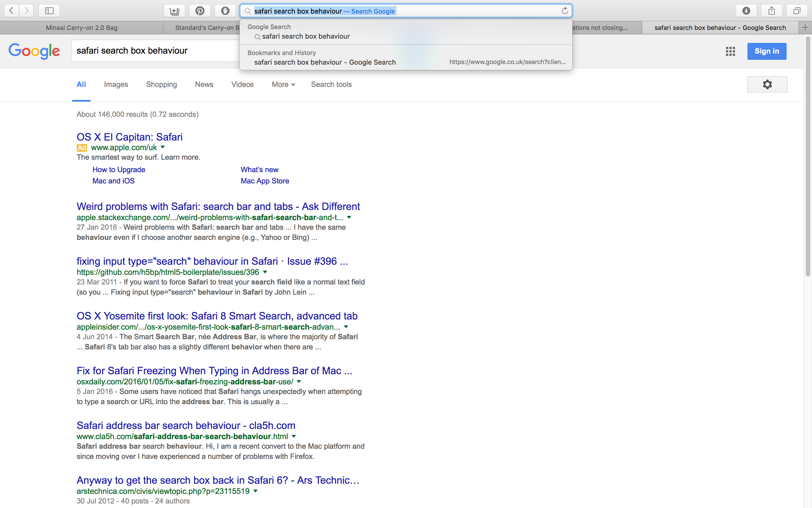The image size is (812, 508).
Task: Open OS X El Capitan: Safari ad link
Action: click(129, 137)
